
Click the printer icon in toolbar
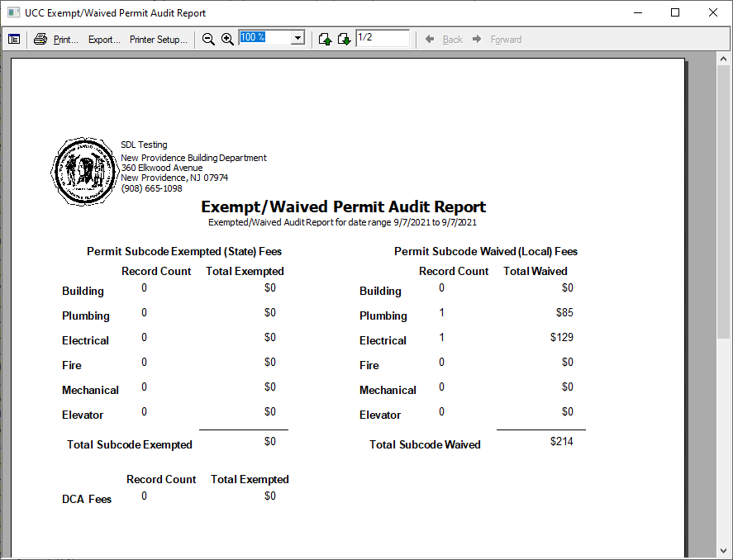tap(40, 39)
